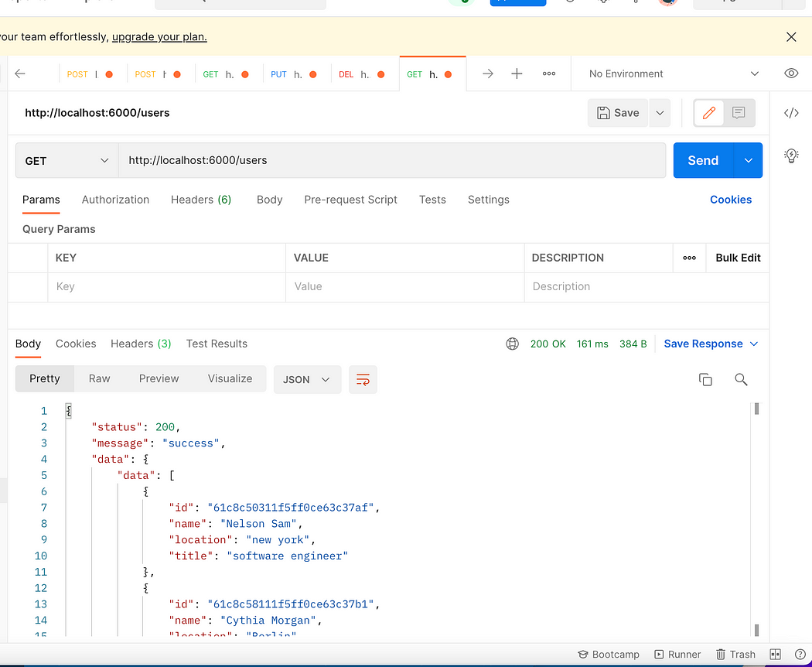
Task: Save the request
Action: click(x=618, y=112)
